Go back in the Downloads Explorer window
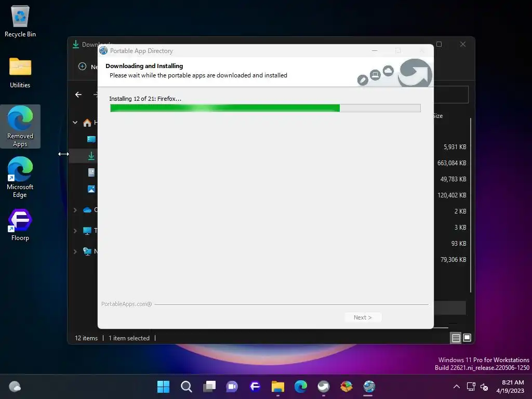Image resolution: width=532 pixels, height=399 pixels. click(x=78, y=95)
